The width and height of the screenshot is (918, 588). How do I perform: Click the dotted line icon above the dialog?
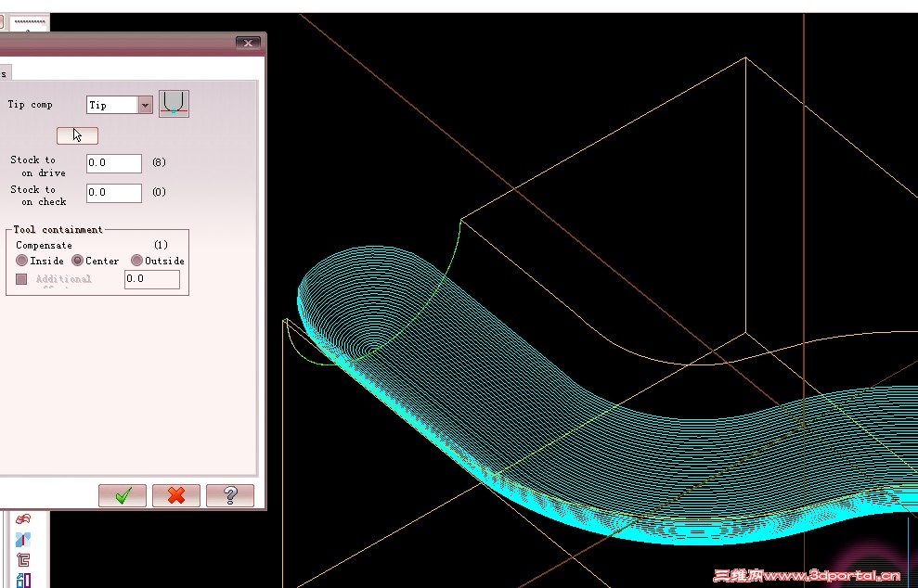click(x=30, y=22)
